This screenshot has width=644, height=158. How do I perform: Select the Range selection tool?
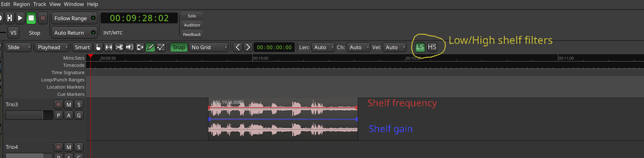(x=108, y=47)
